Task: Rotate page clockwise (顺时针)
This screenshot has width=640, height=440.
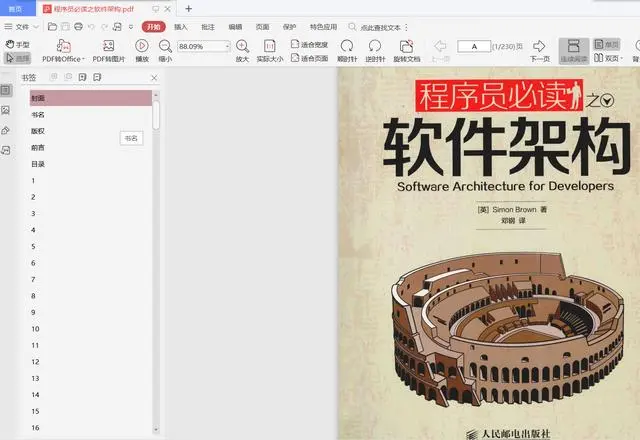Action: 347,51
